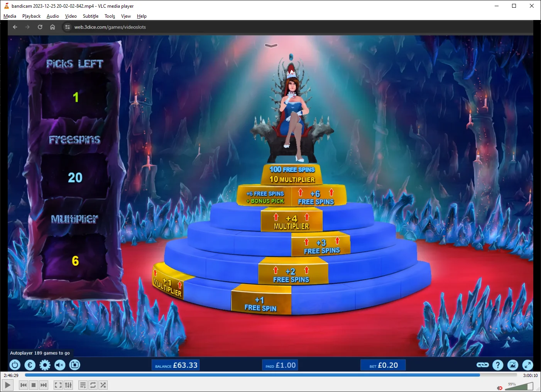Click the browser home icon in the video
541x392 pixels.
[52, 27]
